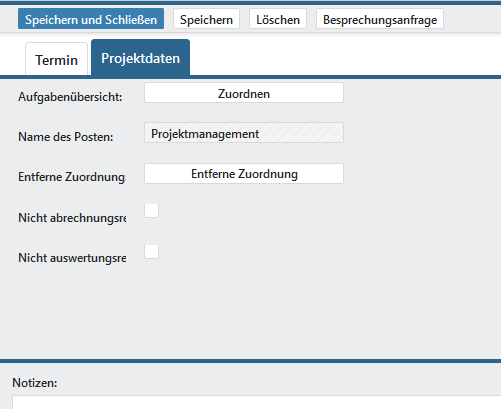Click the Projektmanagement name field
Screen dimensions: 501x409
[244, 133]
